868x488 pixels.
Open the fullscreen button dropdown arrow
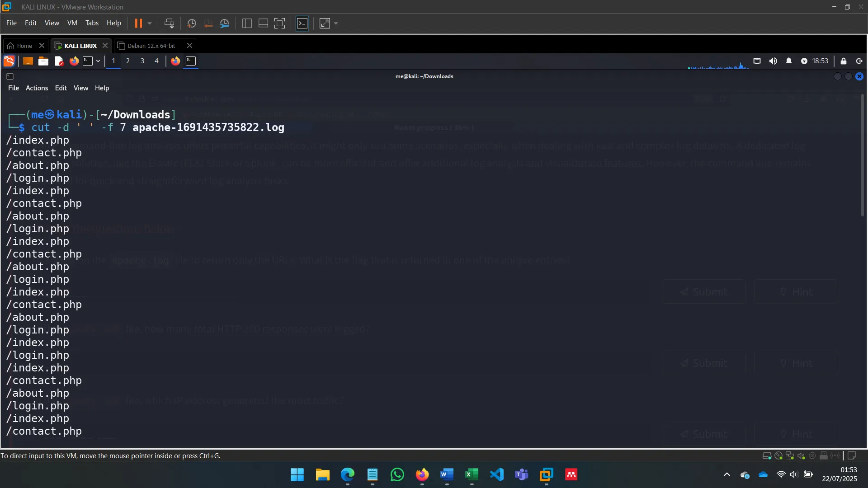(x=335, y=23)
